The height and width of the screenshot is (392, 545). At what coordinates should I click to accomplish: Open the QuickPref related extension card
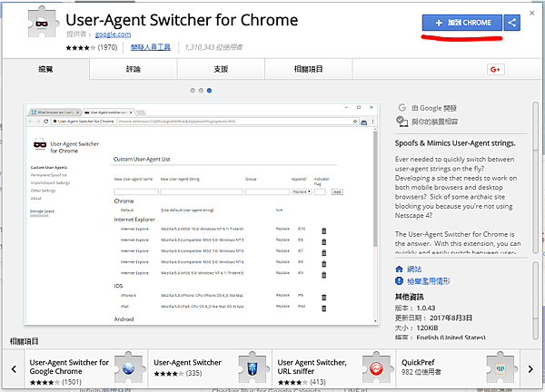(458, 369)
